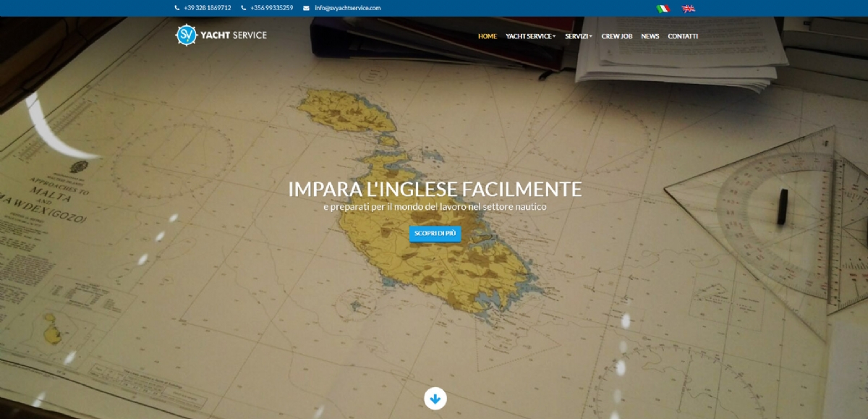868x419 pixels.
Task: Click phone icon beside +356 99335259
Action: 243,8
